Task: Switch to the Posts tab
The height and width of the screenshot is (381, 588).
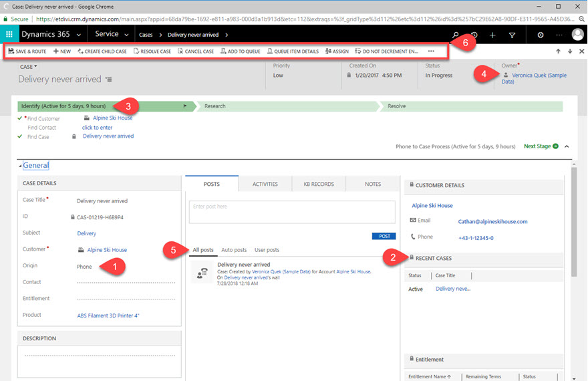Action: tap(212, 184)
